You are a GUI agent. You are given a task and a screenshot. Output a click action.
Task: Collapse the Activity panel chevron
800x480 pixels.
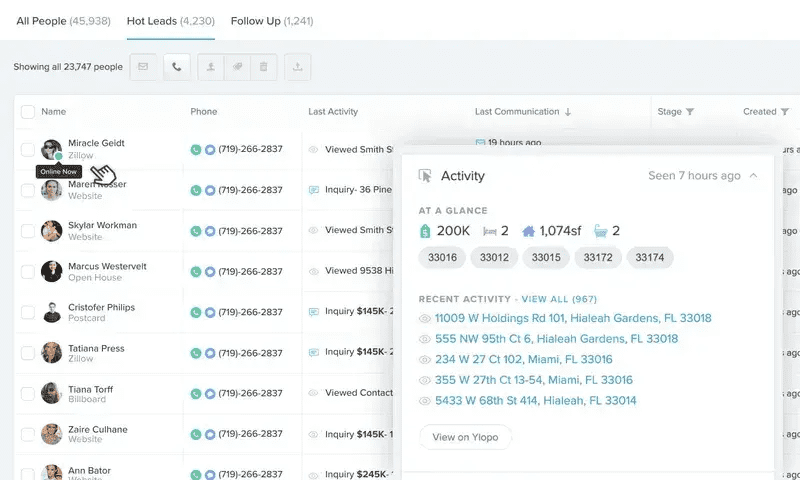point(753,176)
